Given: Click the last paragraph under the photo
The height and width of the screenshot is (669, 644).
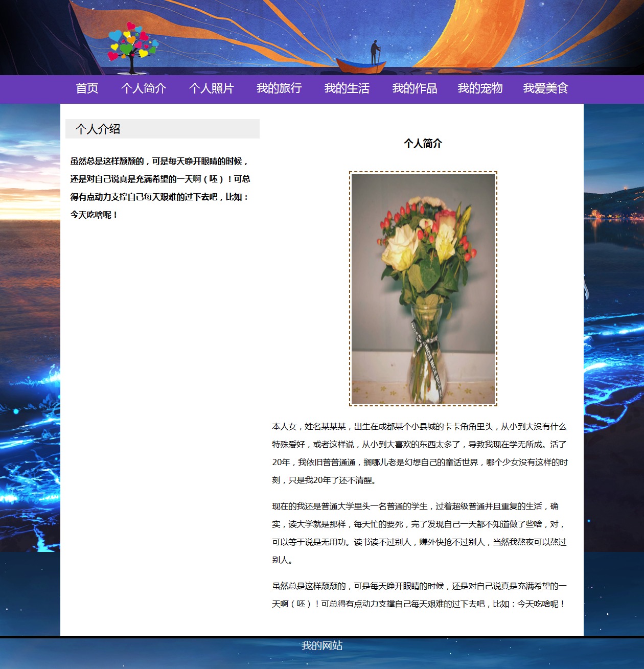Looking at the screenshot, I should pos(419,595).
